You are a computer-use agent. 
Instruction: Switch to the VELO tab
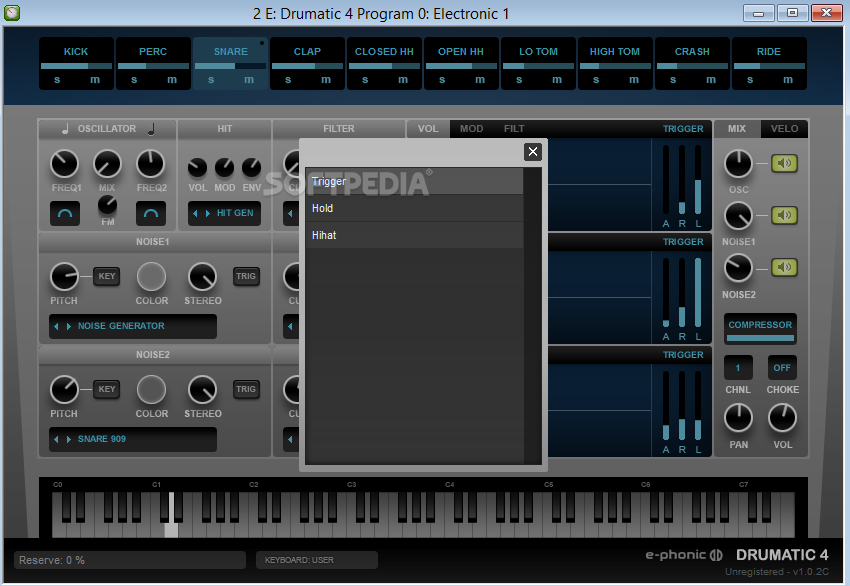[784, 128]
